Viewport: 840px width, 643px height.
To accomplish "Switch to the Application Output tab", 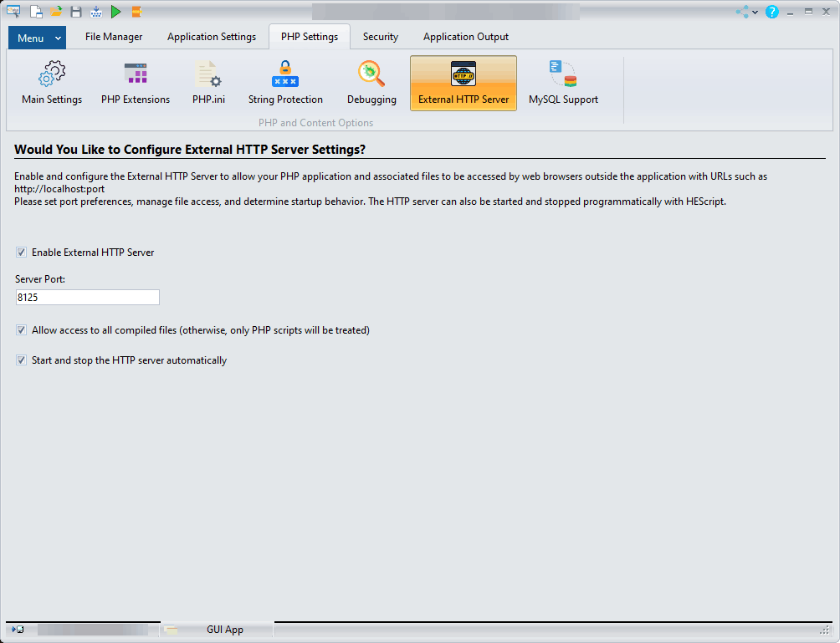I will coord(465,37).
